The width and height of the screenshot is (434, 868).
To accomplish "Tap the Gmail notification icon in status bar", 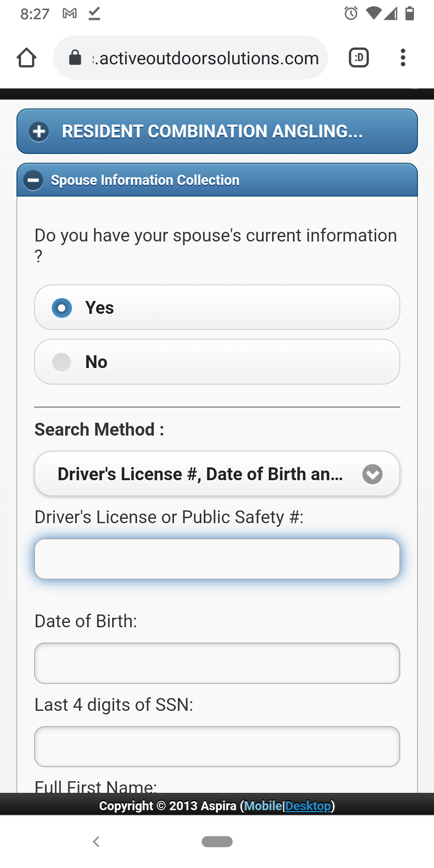I will (x=70, y=14).
